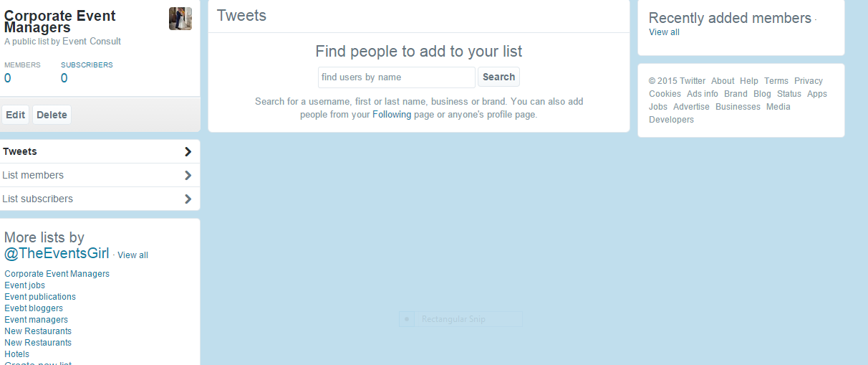
Task: Click the Members count zero
Action: click(8, 78)
